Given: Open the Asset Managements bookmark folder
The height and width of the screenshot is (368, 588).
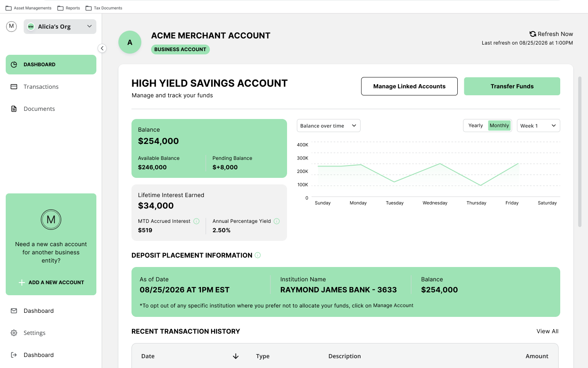Looking at the screenshot, I should coord(28,8).
